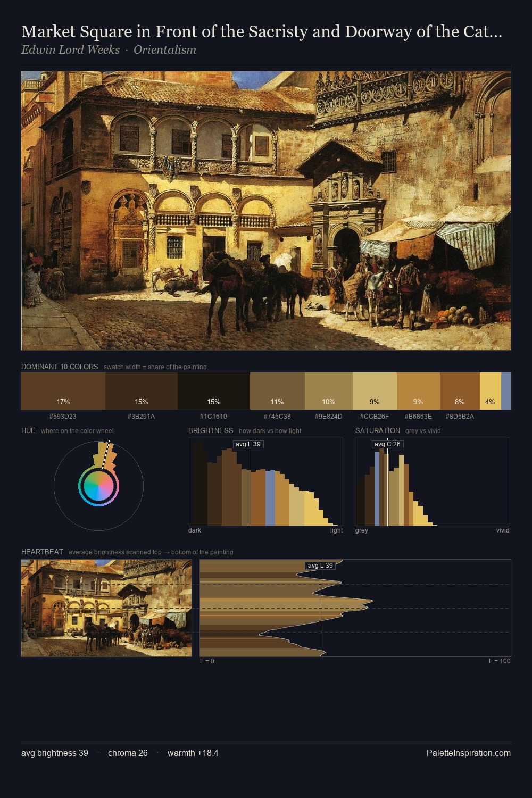The image size is (532, 798).
Task: Click the hex code text #8D5B2A
Action: coord(460,417)
